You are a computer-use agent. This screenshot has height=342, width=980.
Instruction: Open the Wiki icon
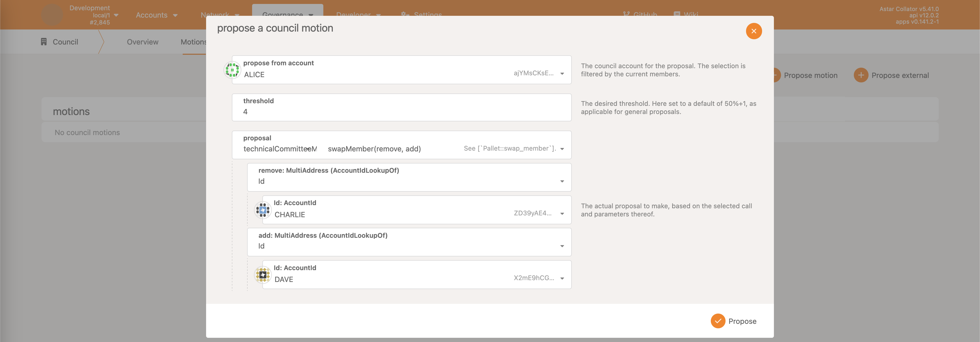[677, 14]
